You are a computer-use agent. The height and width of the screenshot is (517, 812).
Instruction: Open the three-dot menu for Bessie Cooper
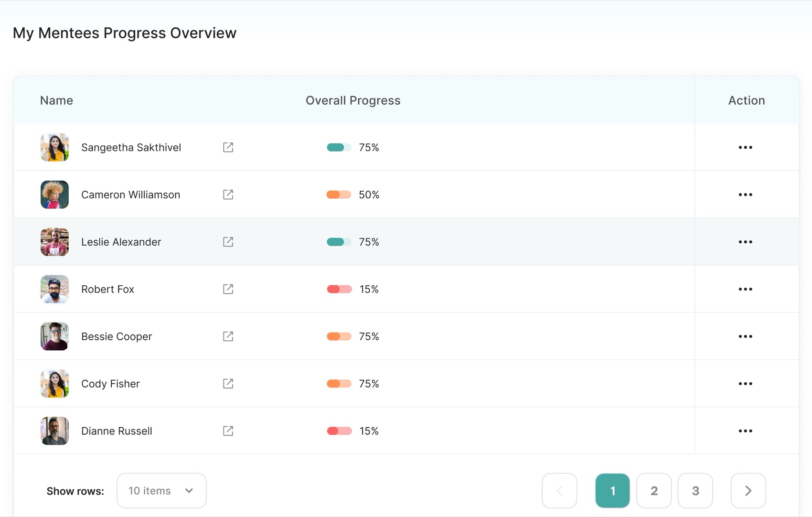[x=745, y=336]
